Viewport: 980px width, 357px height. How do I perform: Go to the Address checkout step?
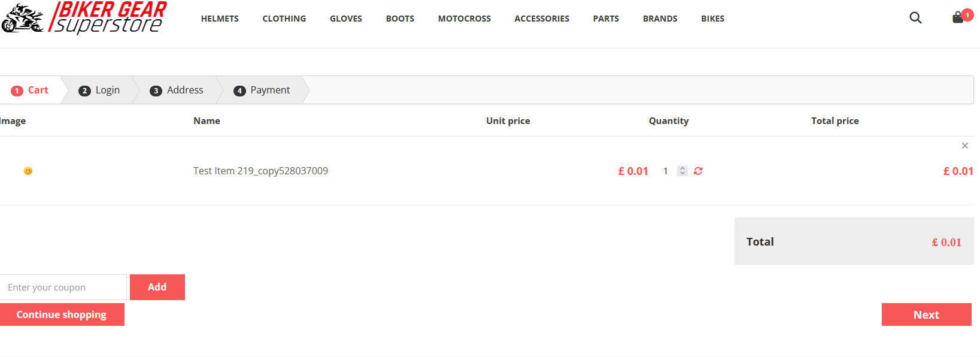click(x=177, y=90)
